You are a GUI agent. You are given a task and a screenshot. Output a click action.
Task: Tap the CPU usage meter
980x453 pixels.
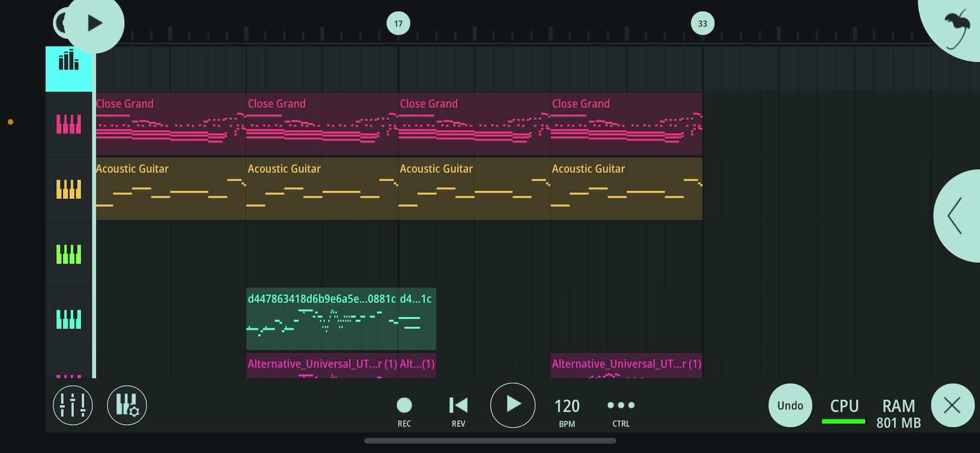[x=844, y=411]
